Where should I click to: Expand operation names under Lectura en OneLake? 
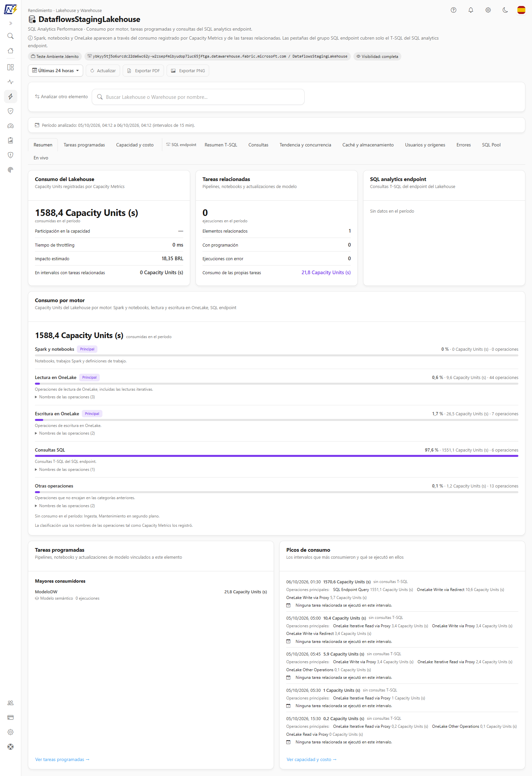[65, 397]
